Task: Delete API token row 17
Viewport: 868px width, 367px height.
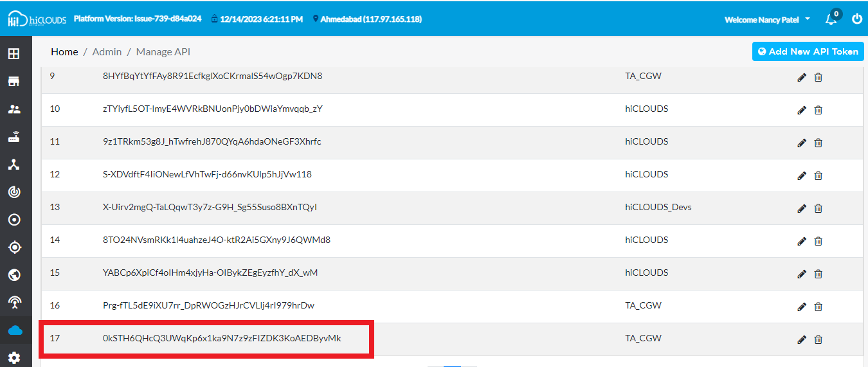Action: point(818,339)
